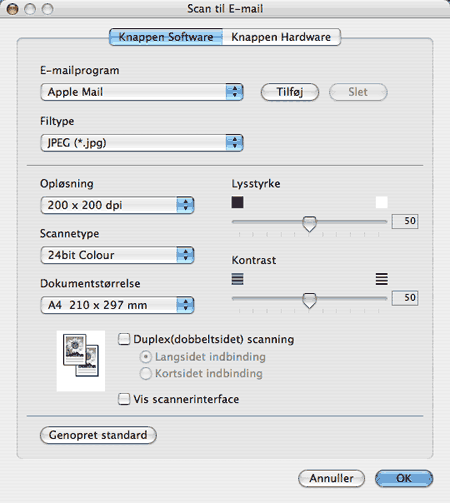Viewport: 450px width, 503px height.
Task: Open the Filtype JPEG dropdown
Action: click(142, 143)
